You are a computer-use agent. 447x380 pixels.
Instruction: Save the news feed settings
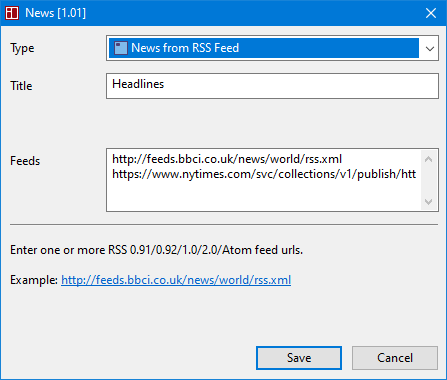tap(299, 358)
